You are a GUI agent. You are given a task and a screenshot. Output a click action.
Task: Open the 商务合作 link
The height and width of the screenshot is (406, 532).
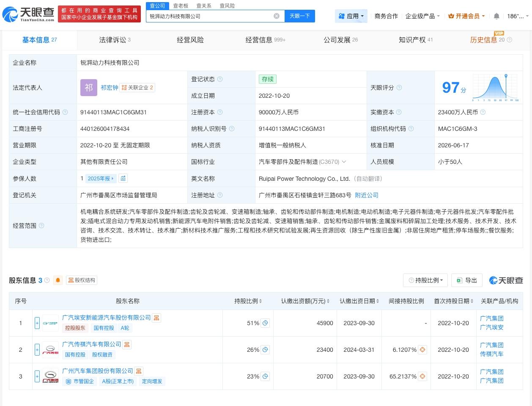(x=386, y=16)
